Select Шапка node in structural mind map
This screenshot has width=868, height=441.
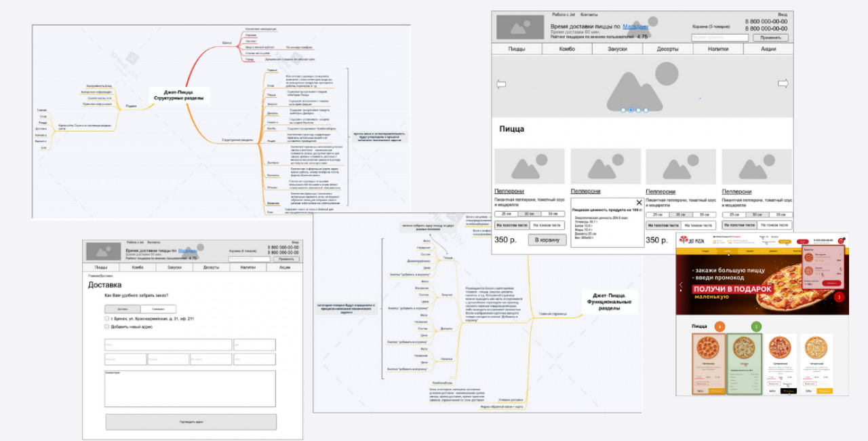pyautogui.click(x=226, y=42)
